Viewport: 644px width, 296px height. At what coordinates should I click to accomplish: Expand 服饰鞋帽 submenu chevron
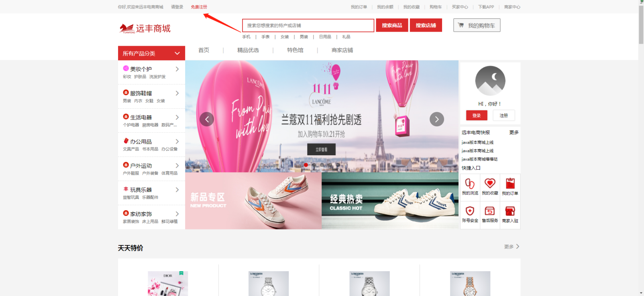177,93
